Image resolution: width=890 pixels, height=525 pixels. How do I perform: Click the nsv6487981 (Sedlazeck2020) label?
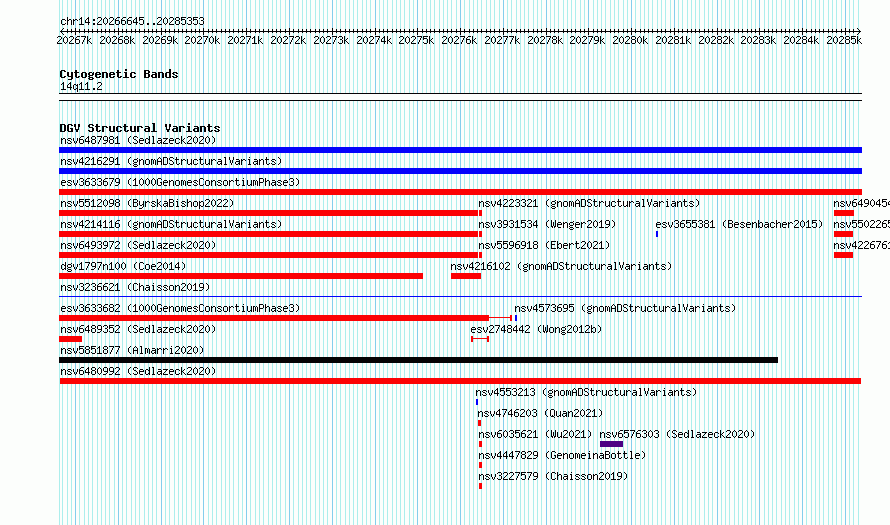(138, 140)
